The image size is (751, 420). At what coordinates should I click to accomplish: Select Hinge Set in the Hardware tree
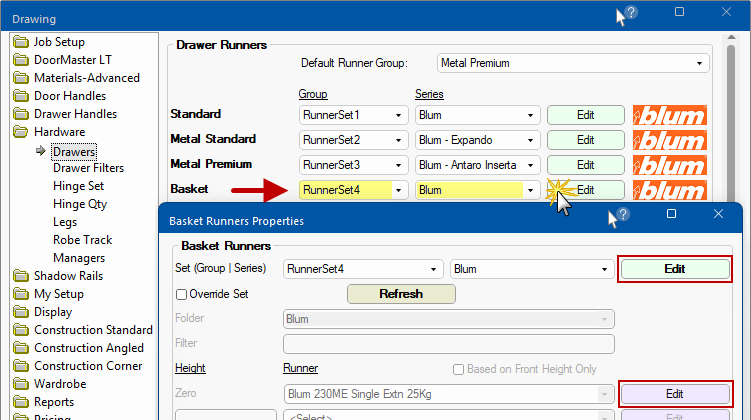point(78,186)
